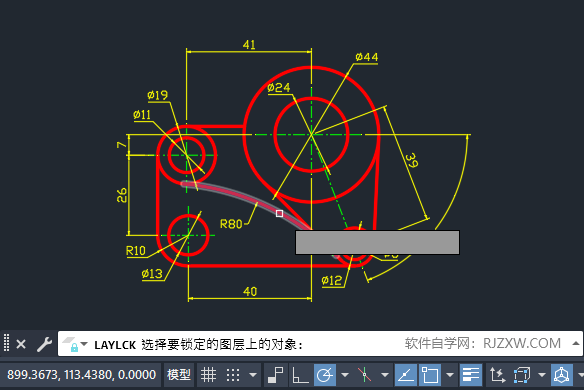Close the command line window

coord(21,344)
